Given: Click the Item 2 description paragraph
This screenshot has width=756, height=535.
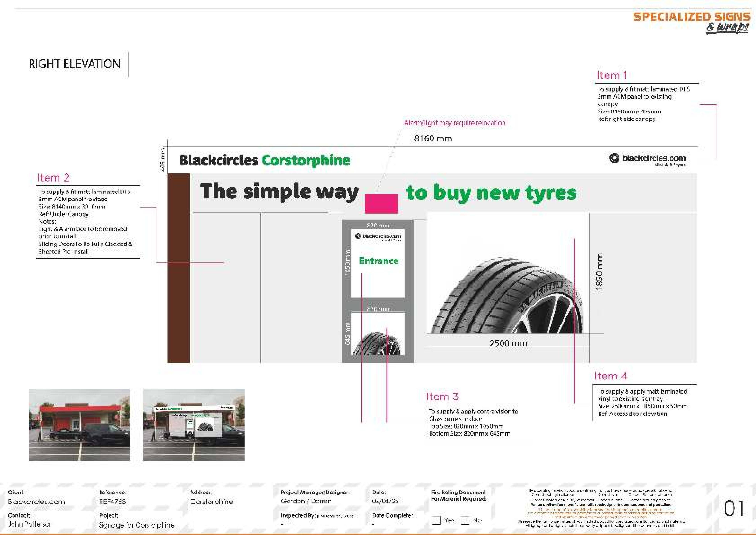Looking at the screenshot, I should 86,221.
